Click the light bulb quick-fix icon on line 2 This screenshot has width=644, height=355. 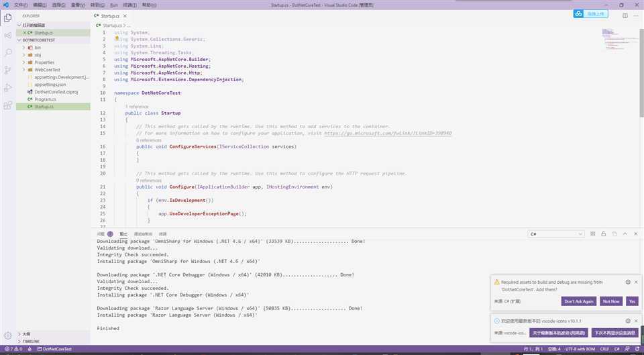point(117,38)
